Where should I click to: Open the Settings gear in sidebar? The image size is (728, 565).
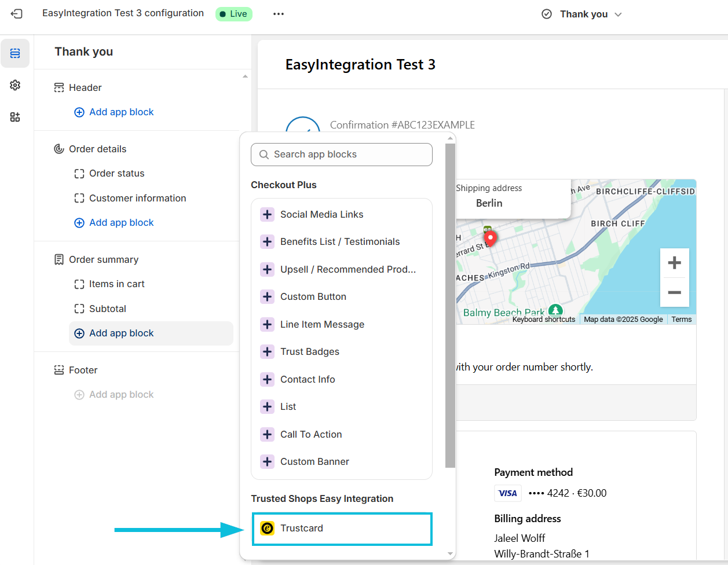pos(15,85)
